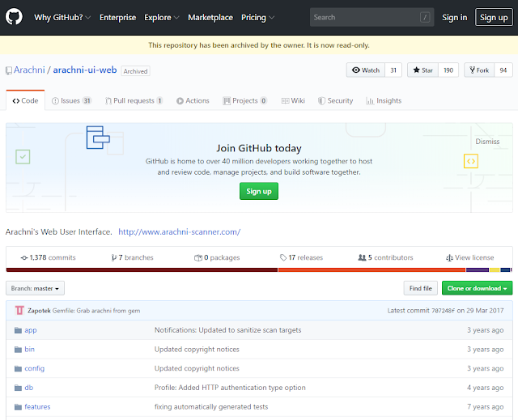Click the Find file button

click(421, 288)
